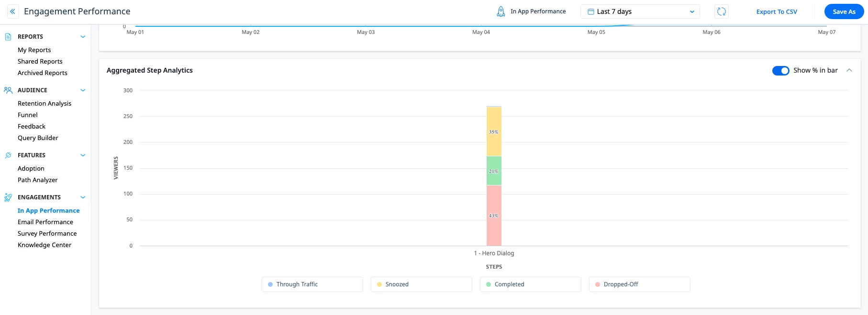Click the '1 - Hero Dialog' step label

(x=494, y=253)
